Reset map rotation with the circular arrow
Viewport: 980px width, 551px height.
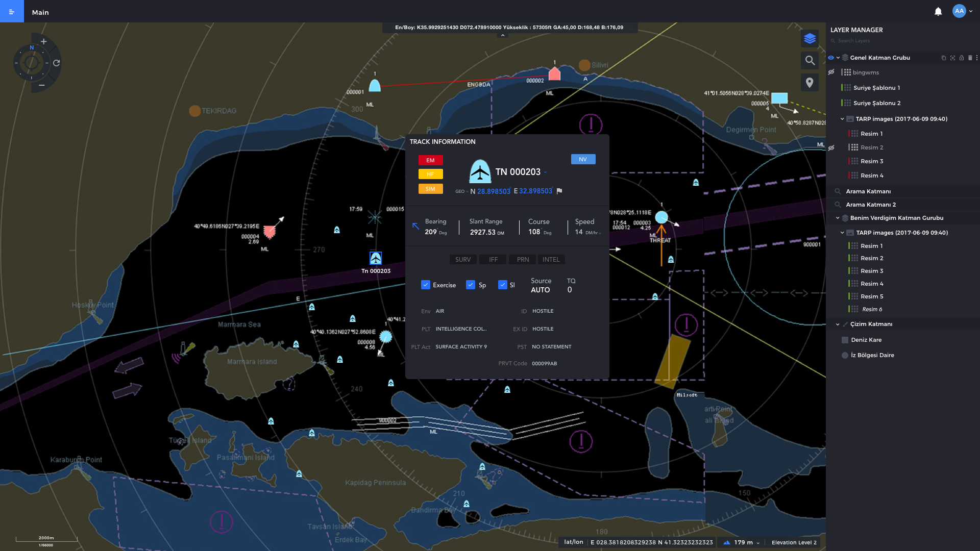pos(57,63)
